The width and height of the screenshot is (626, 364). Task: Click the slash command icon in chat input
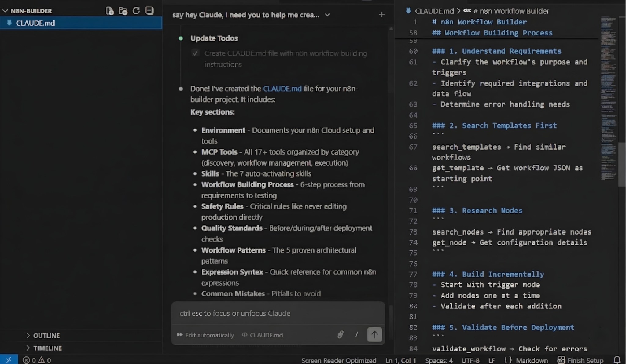coord(356,335)
